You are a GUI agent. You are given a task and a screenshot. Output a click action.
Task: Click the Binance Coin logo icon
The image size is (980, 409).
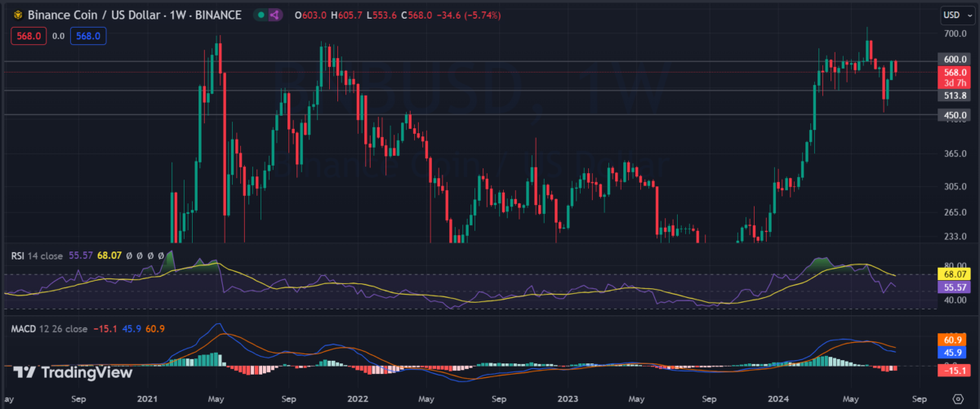pyautogui.click(x=16, y=15)
